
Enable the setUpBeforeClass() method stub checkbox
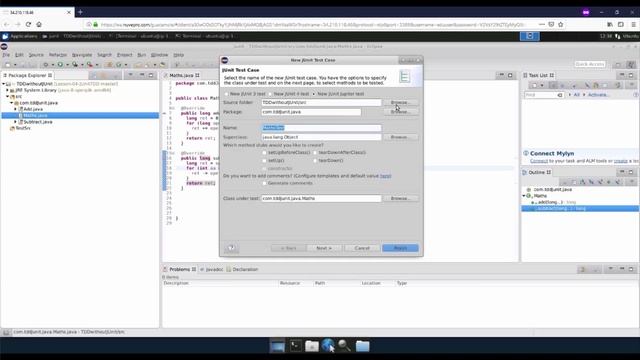pos(264,153)
